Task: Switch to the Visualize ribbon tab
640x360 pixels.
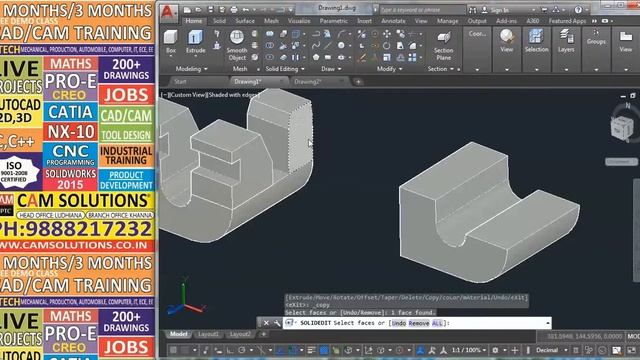Action: [299, 21]
